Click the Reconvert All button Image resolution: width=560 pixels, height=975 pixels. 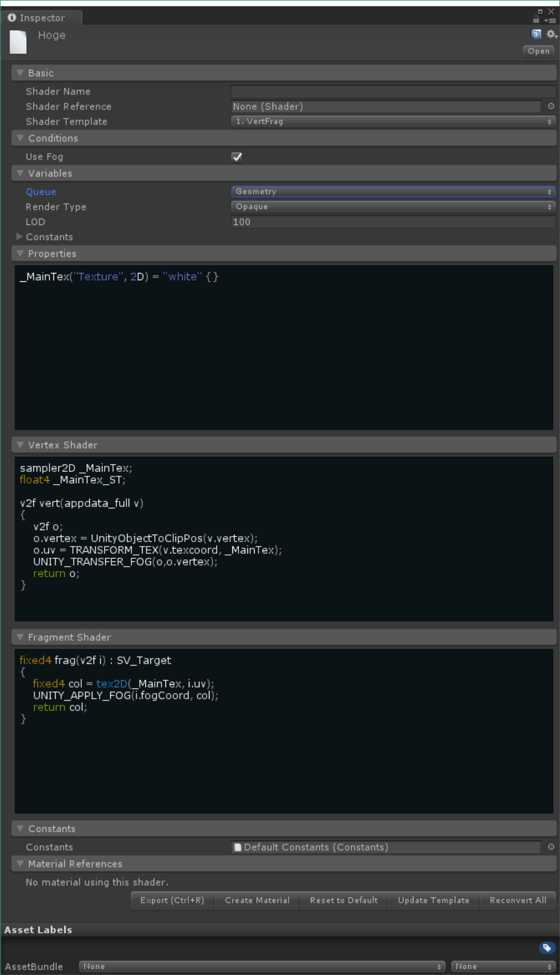click(x=518, y=900)
